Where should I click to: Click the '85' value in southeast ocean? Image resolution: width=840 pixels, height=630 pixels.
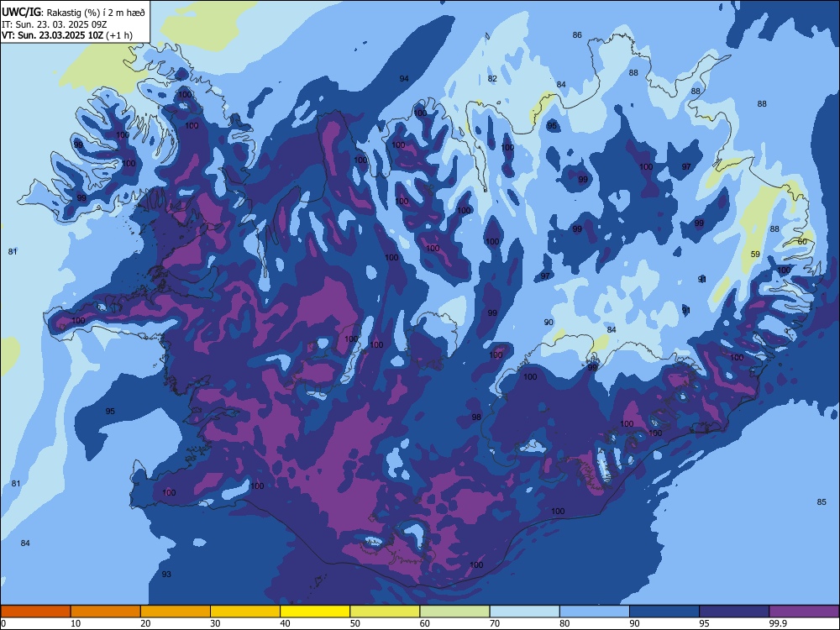pos(822,502)
